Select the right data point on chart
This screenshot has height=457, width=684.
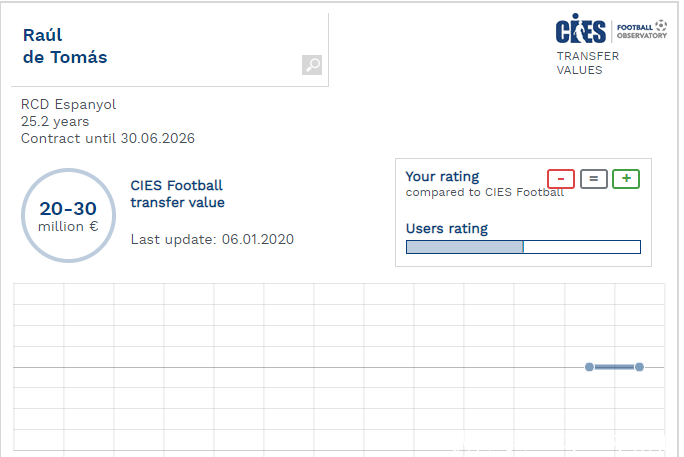[x=639, y=367]
